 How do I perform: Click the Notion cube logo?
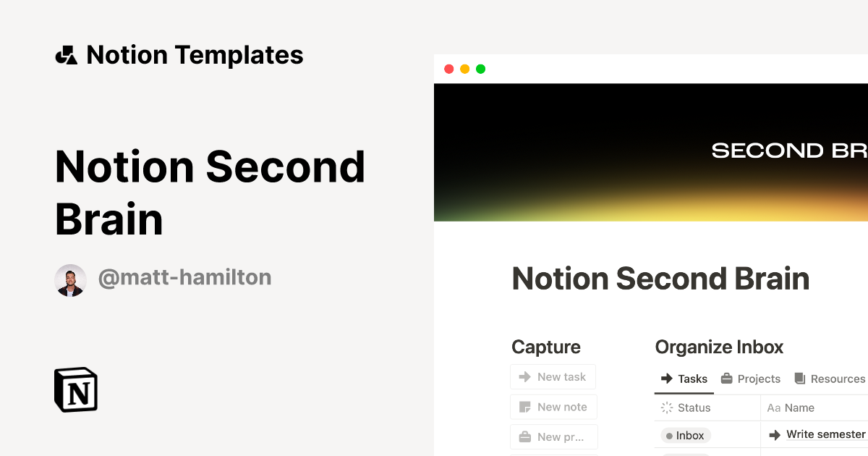76,389
